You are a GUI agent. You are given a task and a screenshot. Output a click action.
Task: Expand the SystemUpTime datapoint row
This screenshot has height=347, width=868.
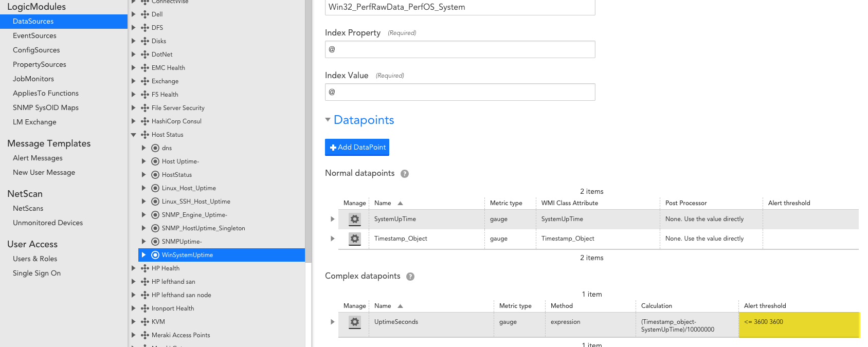(x=333, y=219)
